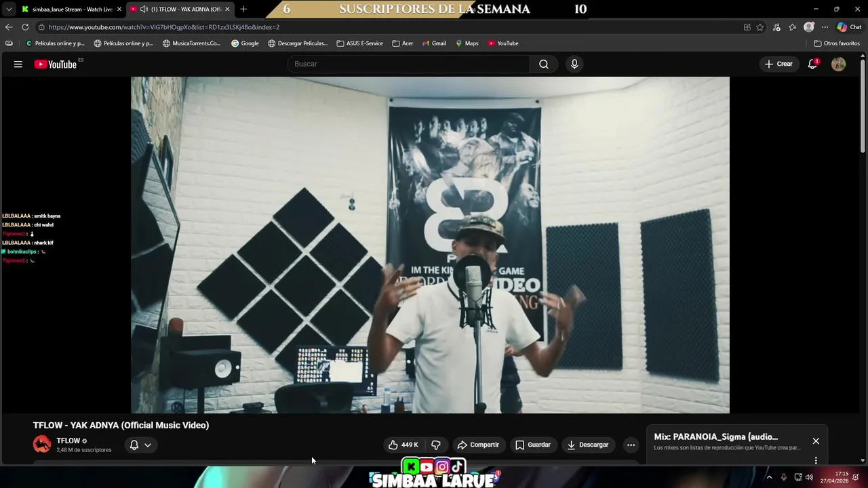Close the simbaa_larue Stream tab
Image resolution: width=868 pixels, height=488 pixels.
119,9
